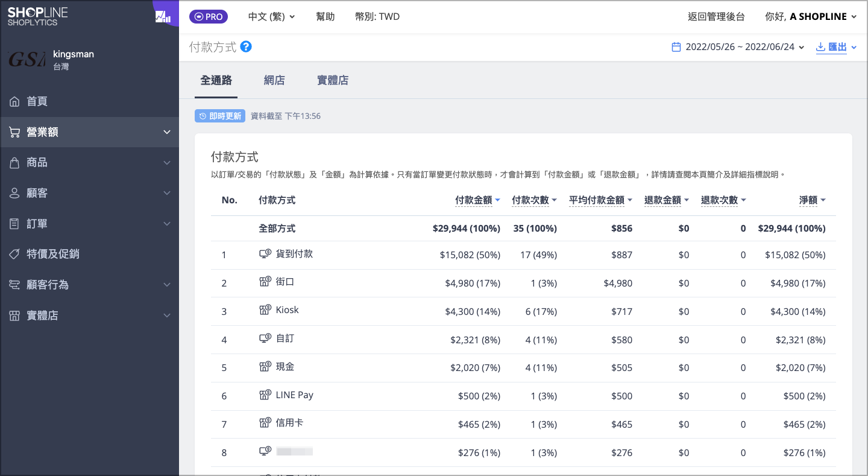Click the calendar icon beside the date range
The height and width of the screenshot is (476, 868).
[x=676, y=47]
